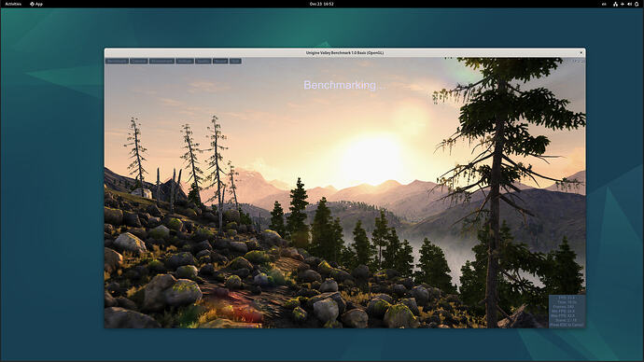Click the Unigine Valley Benchmark title bar

tap(345, 52)
